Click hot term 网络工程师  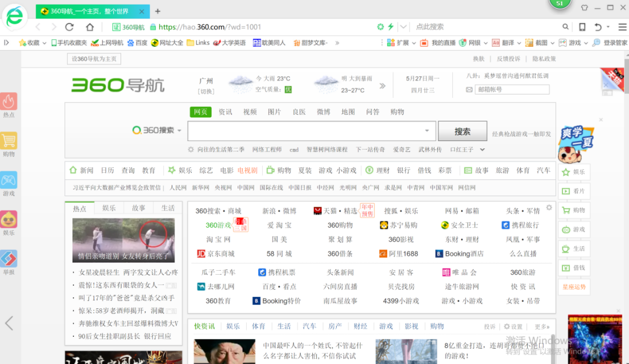click(x=267, y=149)
